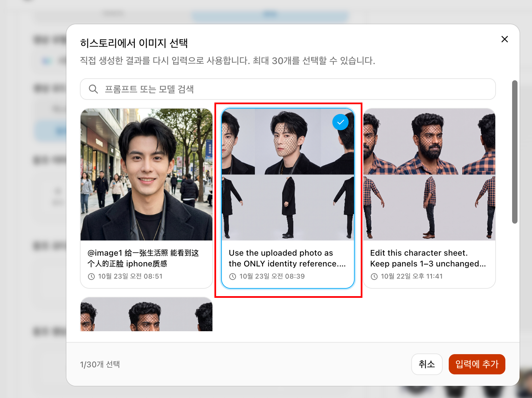Uncheck the blue checkmark on selected card

(x=341, y=122)
